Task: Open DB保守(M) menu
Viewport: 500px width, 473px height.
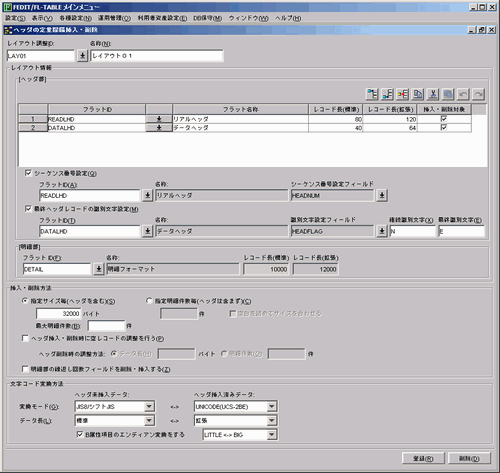Action: click(x=208, y=18)
